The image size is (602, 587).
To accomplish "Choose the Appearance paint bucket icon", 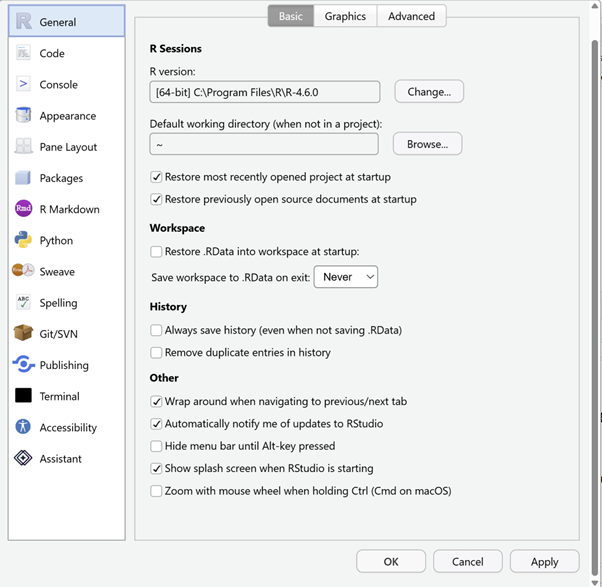I will tap(23, 115).
